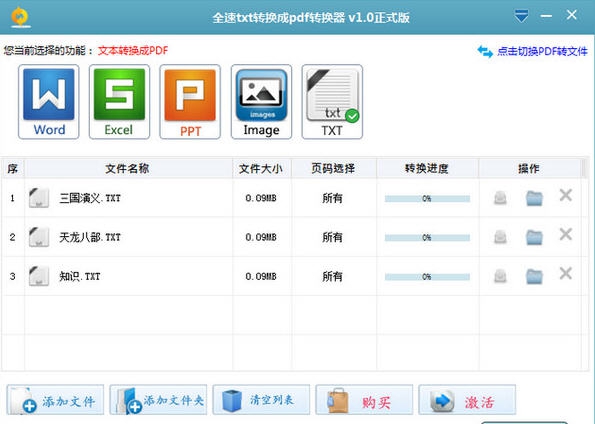Open folder for 天龙八部.TXT row
Image resolution: width=595 pixels, height=424 pixels.
pos(534,237)
